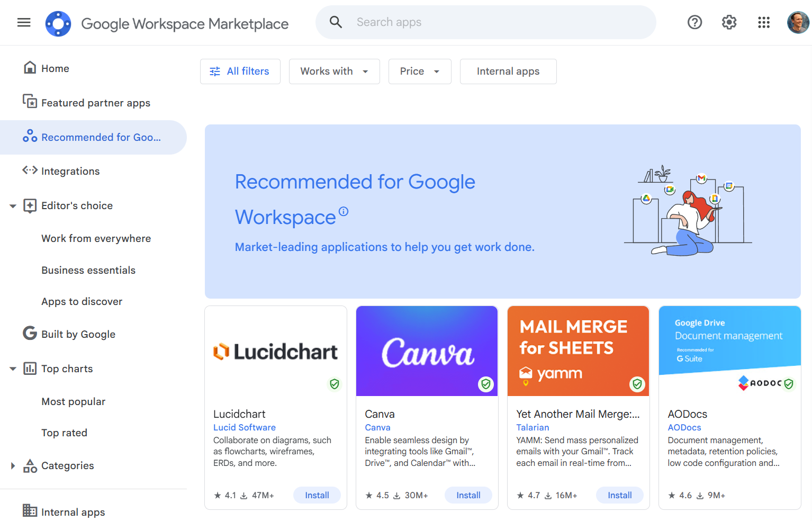Click the Lucidchart app title
Image resolution: width=812 pixels, height=521 pixels.
point(239,414)
